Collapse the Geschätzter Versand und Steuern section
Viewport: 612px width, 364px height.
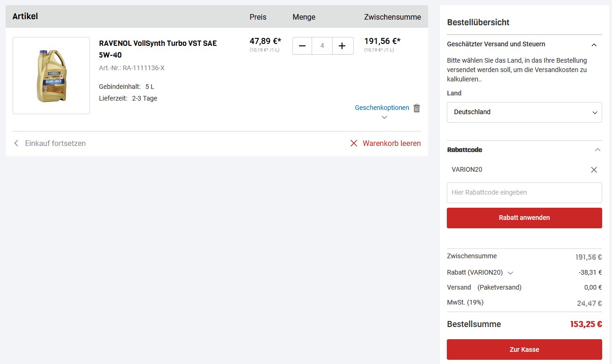(x=594, y=45)
